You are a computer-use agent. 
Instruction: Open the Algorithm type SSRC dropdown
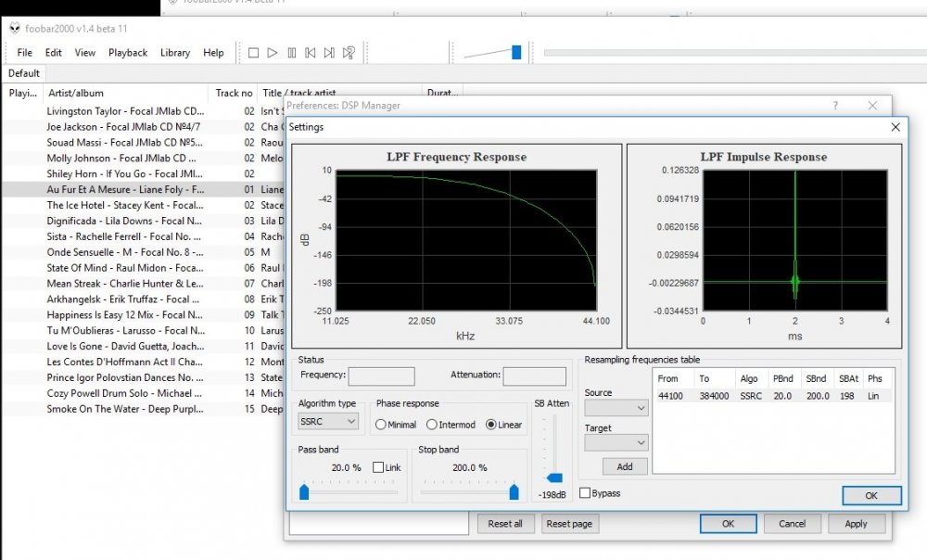click(x=328, y=421)
